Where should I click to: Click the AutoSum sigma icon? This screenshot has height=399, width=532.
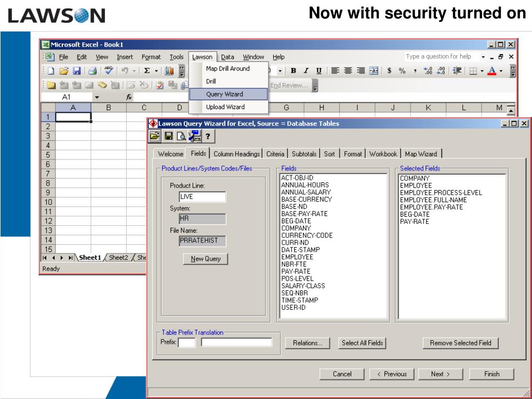(147, 71)
